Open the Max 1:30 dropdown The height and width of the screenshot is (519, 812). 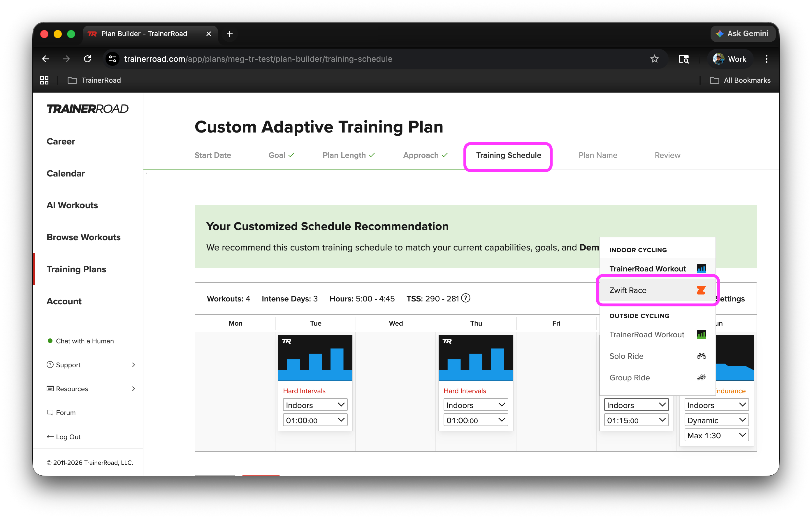click(x=717, y=435)
